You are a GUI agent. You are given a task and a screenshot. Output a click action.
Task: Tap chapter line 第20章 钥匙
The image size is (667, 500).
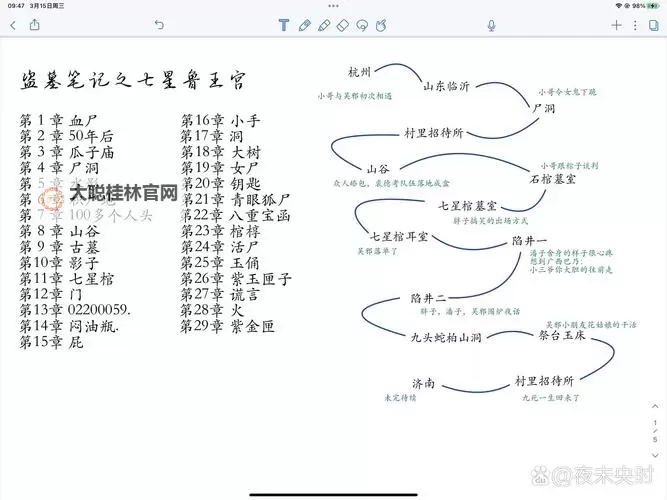[x=221, y=183]
